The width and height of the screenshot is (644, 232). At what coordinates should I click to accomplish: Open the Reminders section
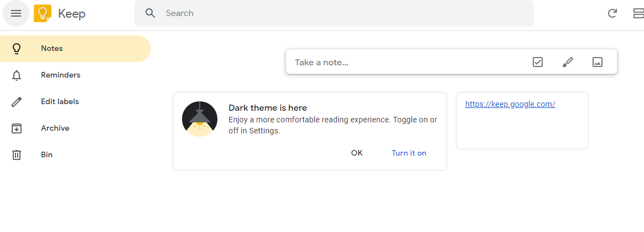76,75
